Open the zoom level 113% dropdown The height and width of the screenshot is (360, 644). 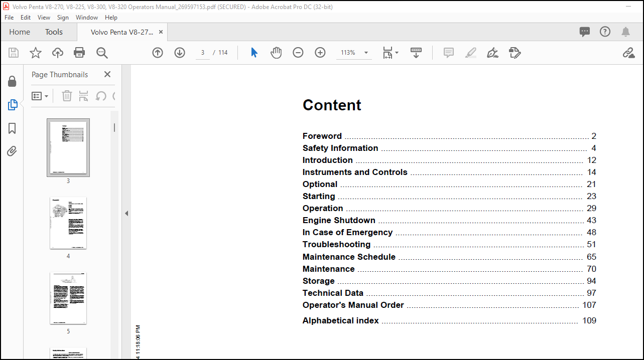354,53
